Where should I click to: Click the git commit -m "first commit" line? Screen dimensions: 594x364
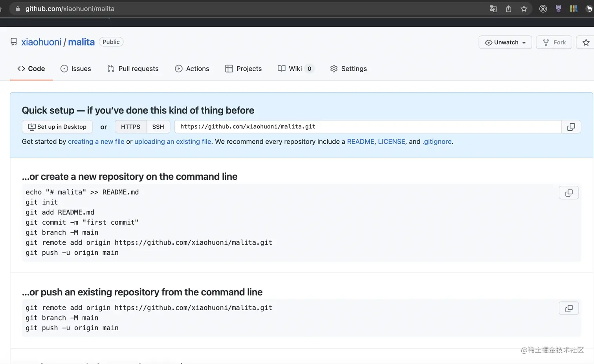pyautogui.click(x=82, y=223)
